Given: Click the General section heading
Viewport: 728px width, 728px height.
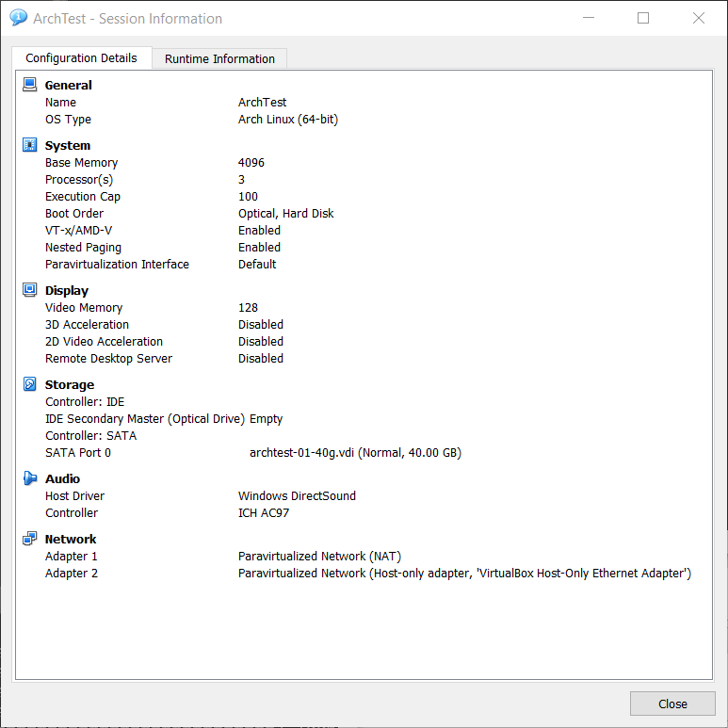Looking at the screenshot, I should pyautogui.click(x=68, y=85).
